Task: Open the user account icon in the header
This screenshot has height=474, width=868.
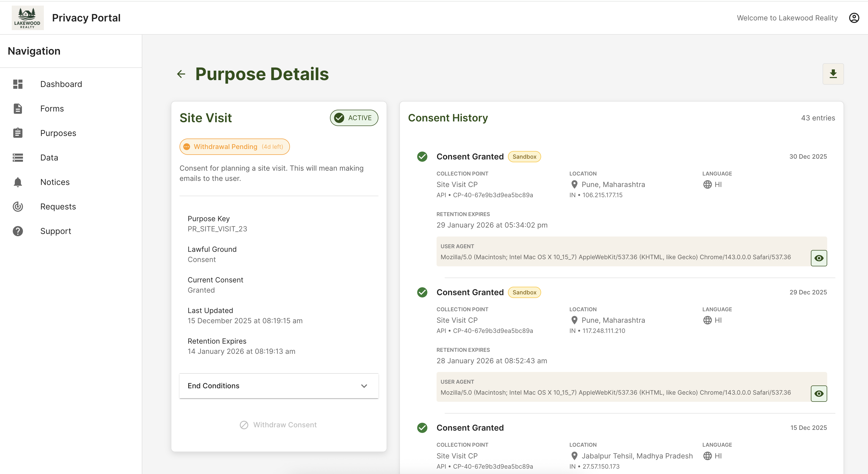Action: [854, 18]
